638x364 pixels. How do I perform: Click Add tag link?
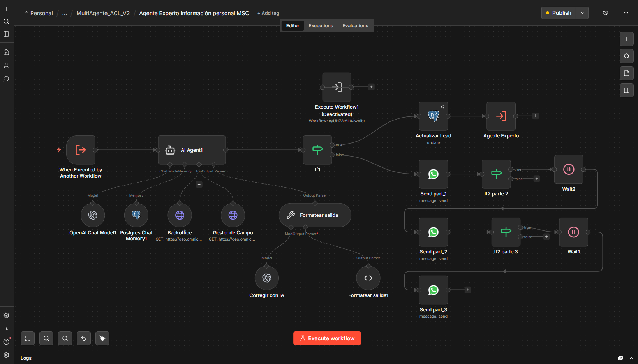pyautogui.click(x=268, y=13)
